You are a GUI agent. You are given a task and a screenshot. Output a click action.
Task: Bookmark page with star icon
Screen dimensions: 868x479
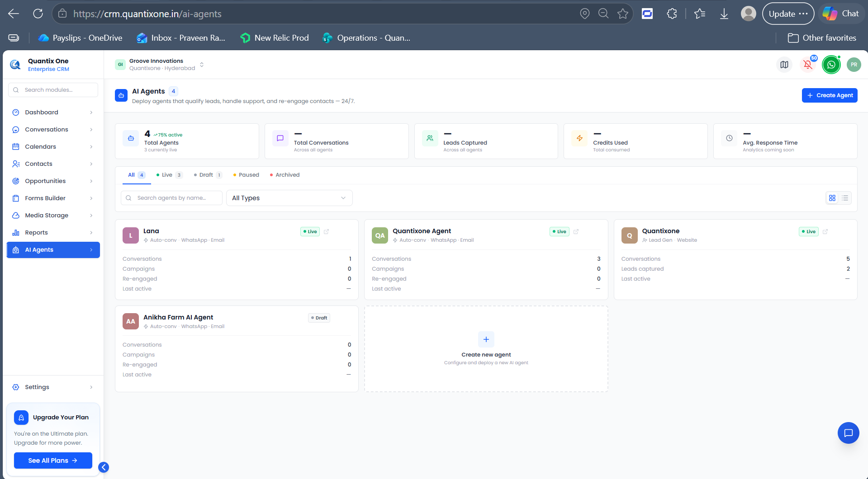point(623,14)
